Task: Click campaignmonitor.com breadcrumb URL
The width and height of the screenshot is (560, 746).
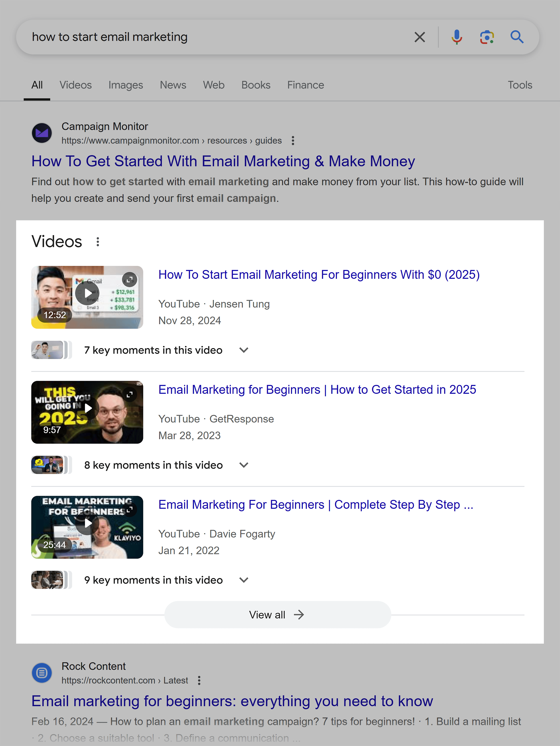Action: click(172, 141)
